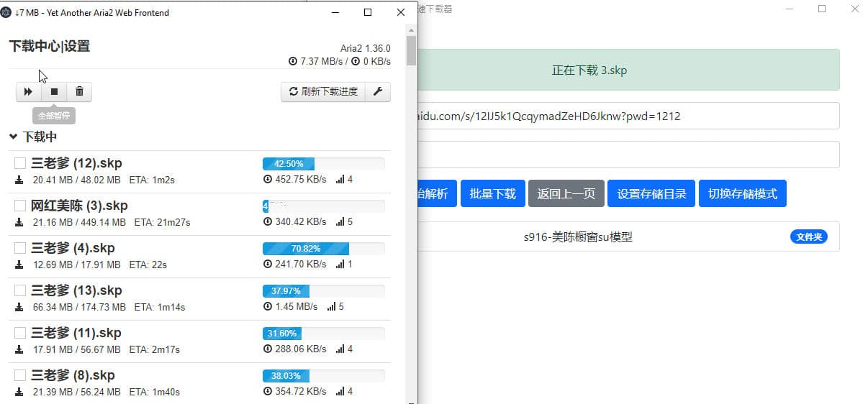
Task: Click size text 21.16 MB / 449.14 MB
Action: (x=79, y=223)
